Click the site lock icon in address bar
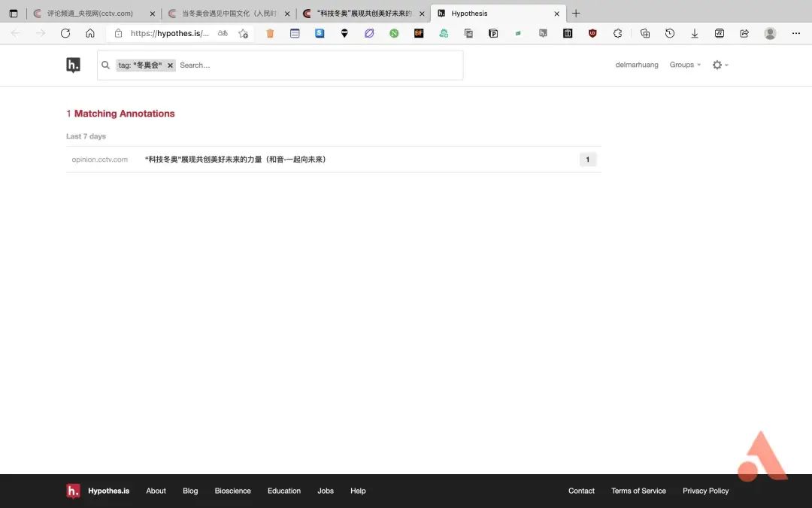The width and height of the screenshot is (812, 508). 119,33
